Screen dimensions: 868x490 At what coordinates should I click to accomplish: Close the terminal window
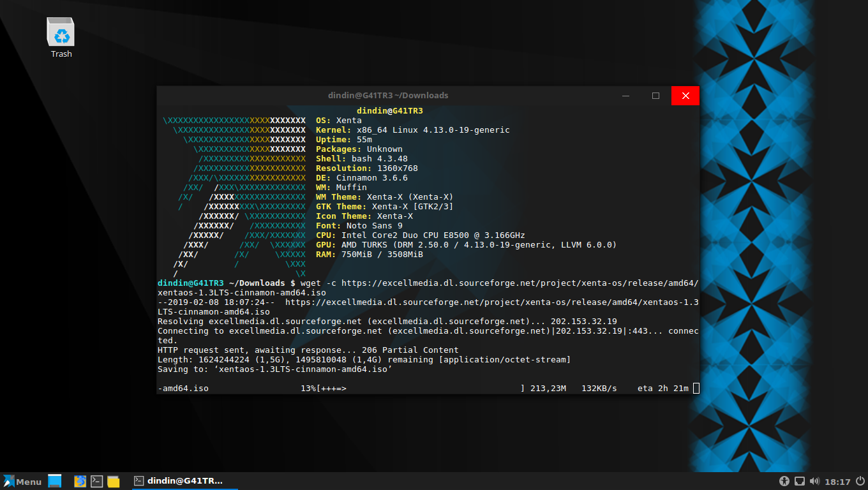[685, 96]
